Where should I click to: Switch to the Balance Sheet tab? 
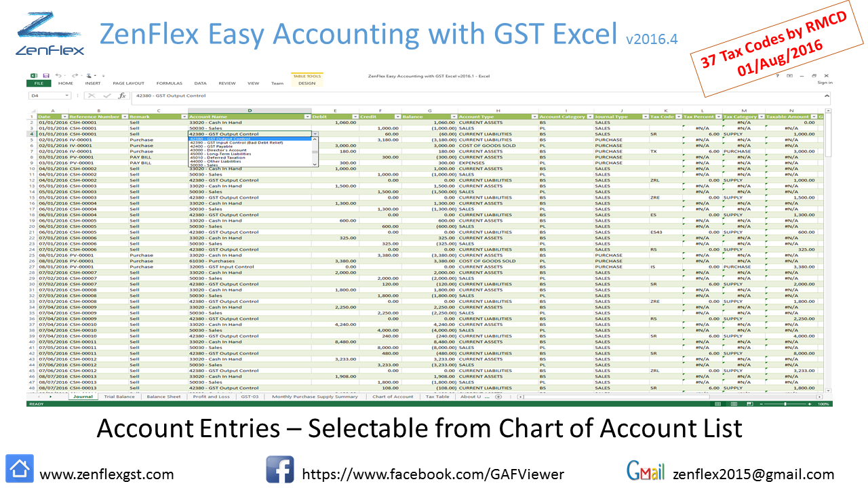pyautogui.click(x=163, y=396)
